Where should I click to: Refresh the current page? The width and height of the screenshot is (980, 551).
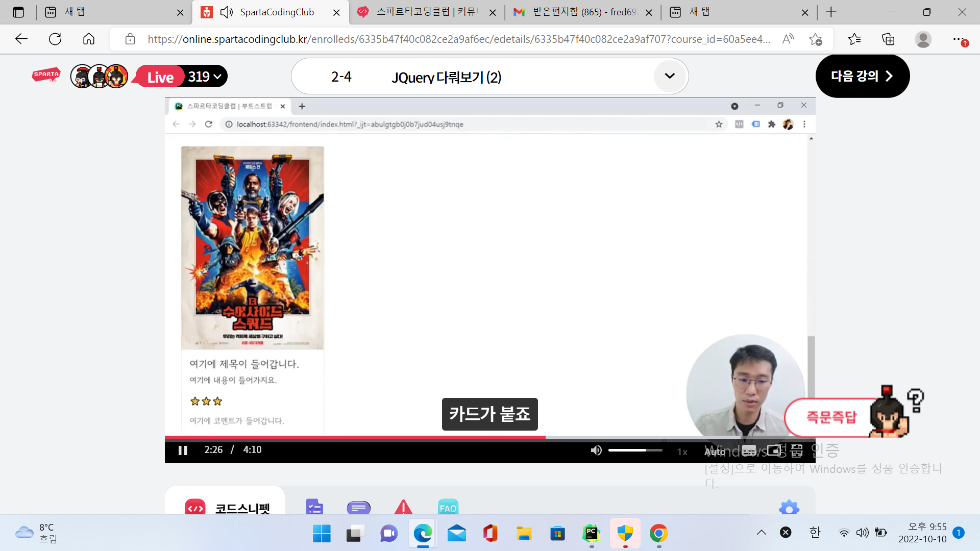point(55,39)
